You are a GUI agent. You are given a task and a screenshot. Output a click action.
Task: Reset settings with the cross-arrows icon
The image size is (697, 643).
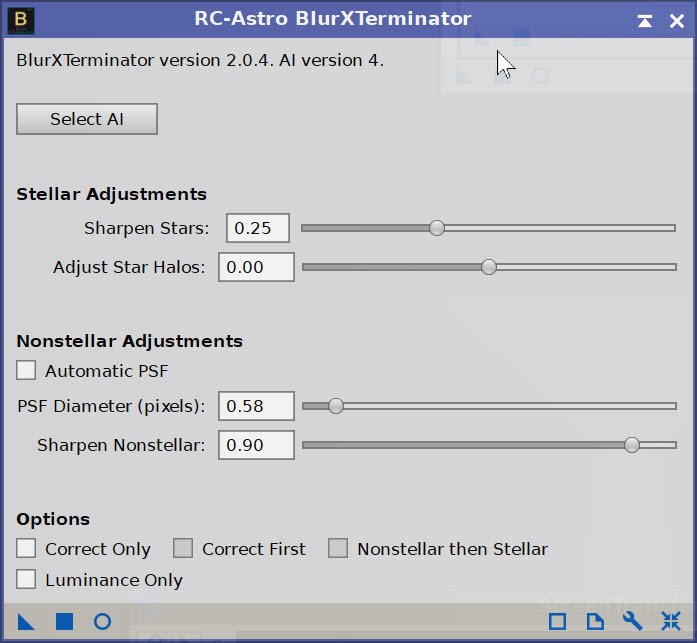pos(671,621)
